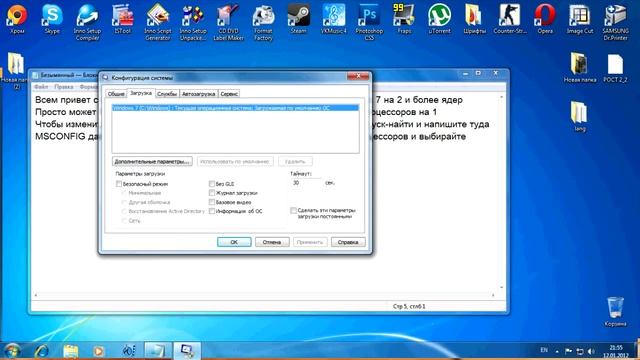This screenshot has width=640, height=360.
Task: Click the Применить button
Action: point(310,242)
